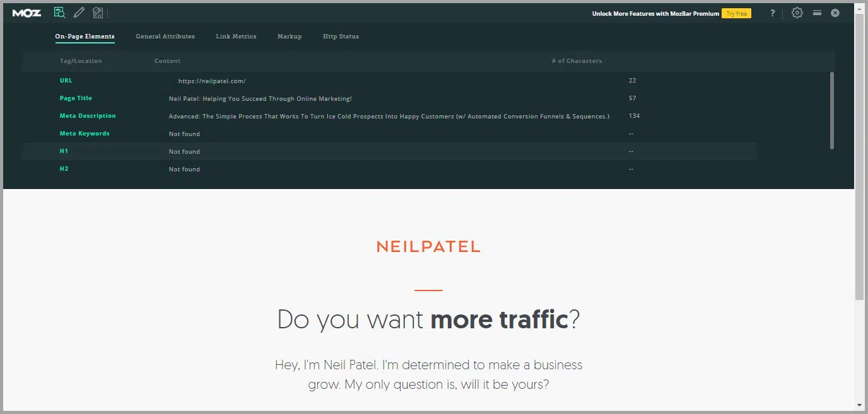Screen dimensions: 868x414
Task: Click the MozBar panel's inner scrollbar thumb
Action: 831,110
